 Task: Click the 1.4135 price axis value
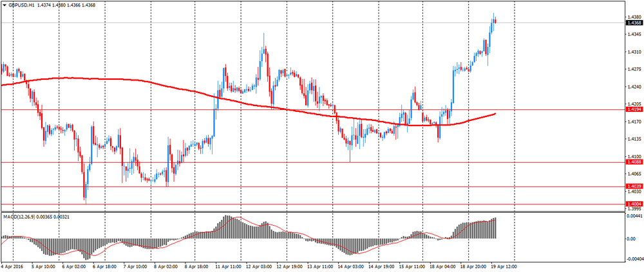633,139
